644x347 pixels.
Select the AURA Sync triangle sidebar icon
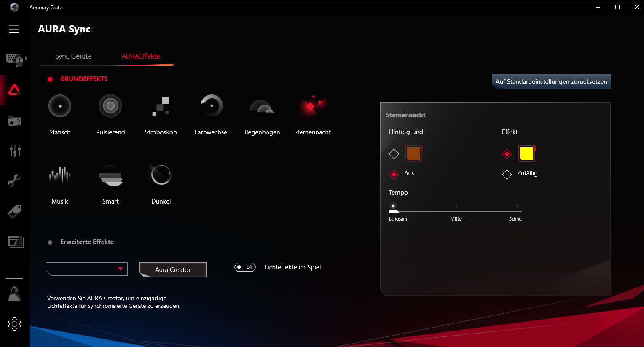tap(14, 90)
